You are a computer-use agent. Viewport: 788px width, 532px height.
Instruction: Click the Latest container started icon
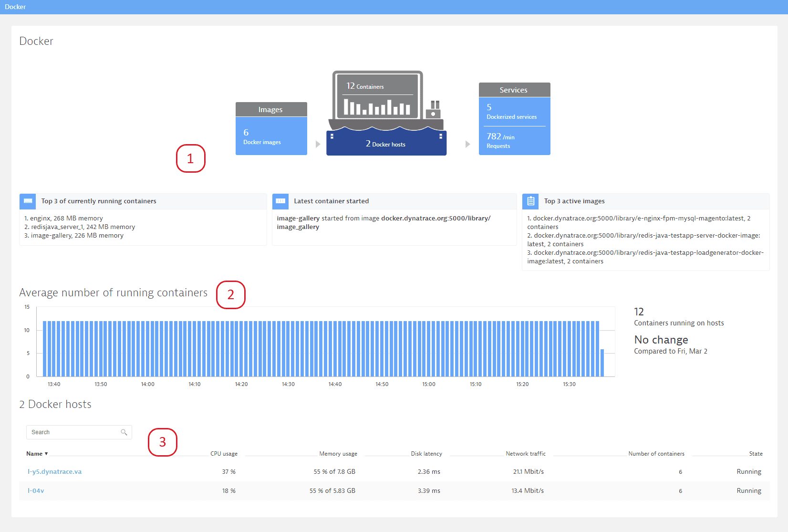pos(280,201)
